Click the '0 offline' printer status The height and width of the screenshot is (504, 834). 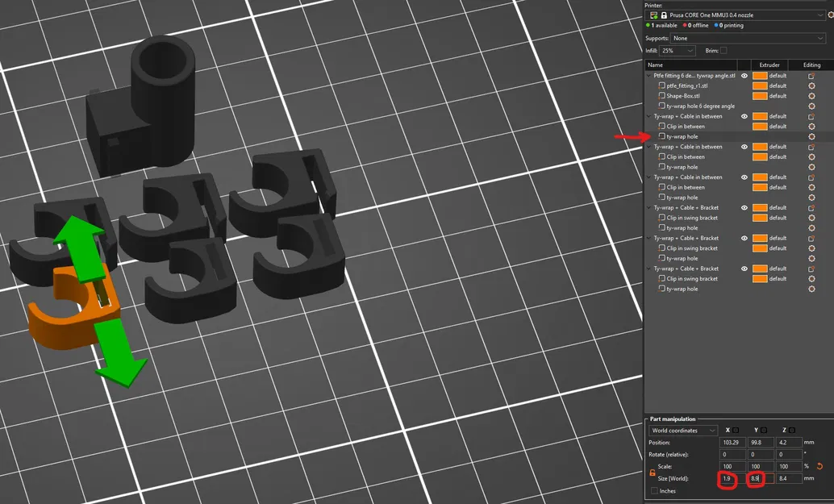coord(696,26)
